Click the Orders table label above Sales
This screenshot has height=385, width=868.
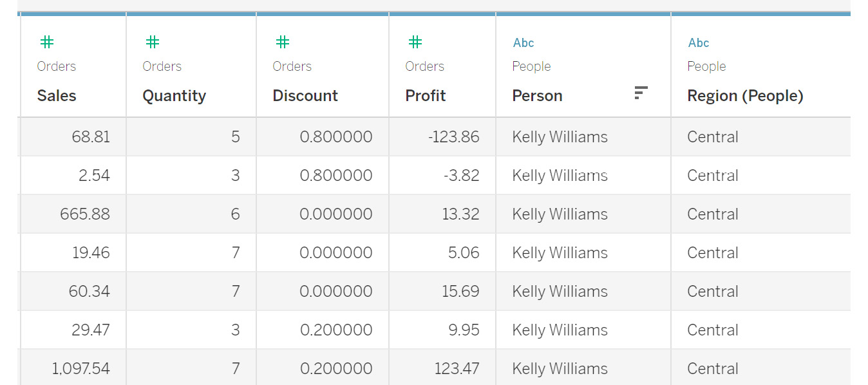pos(56,66)
